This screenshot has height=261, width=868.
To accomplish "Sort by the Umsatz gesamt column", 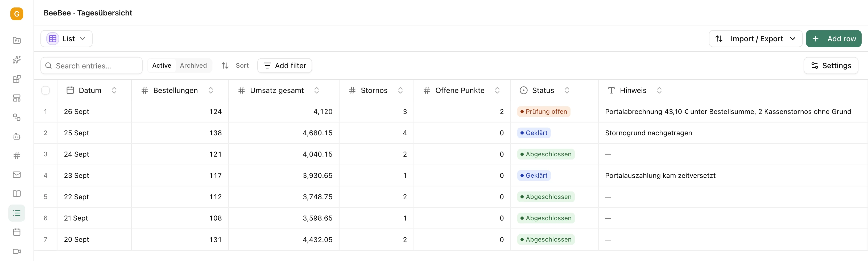I will point(316,90).
